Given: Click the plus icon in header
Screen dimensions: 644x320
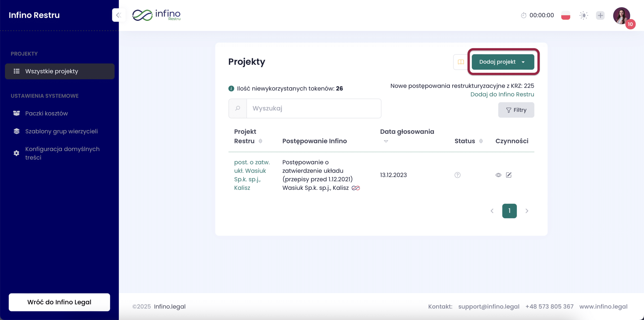Looking at the screenshot, I should pyautogui.click(x=600, y=15).
